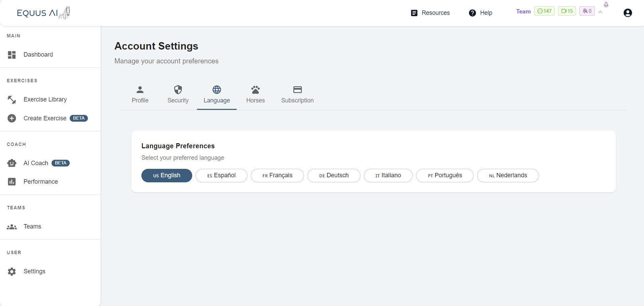
Task: Switch to the Security tab
Action: pos(178,95)
